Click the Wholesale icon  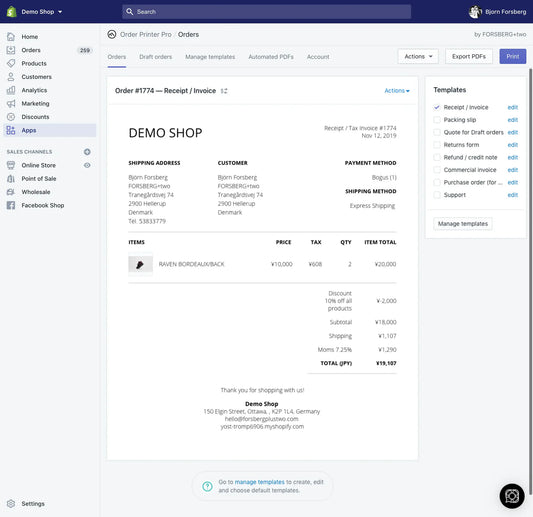pyautogui.click(x=11, y=192)
